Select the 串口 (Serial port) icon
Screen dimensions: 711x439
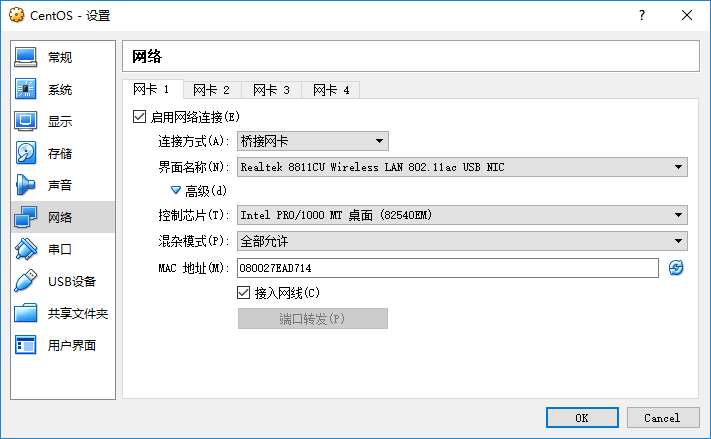point(26,249)
